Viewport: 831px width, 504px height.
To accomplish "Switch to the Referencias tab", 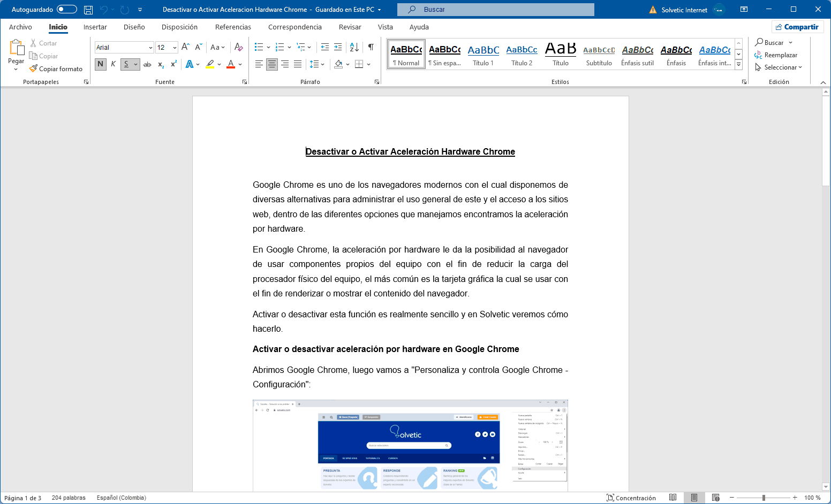I will point(233,27).
